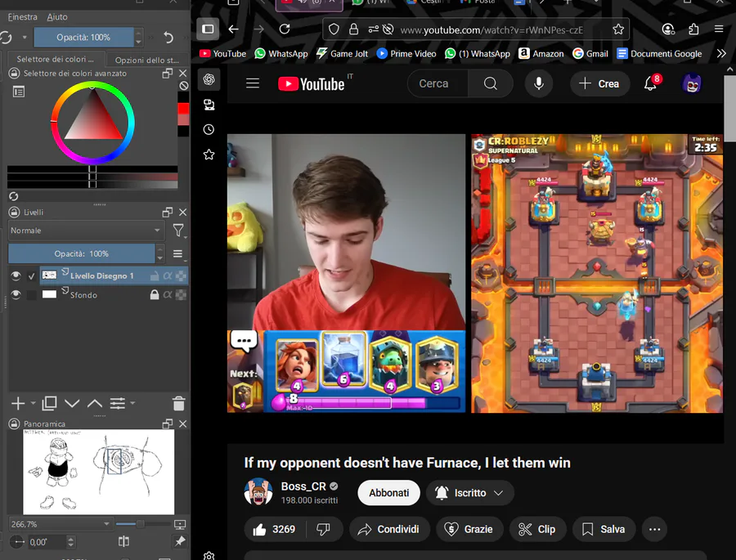Screen dimensions: 736x560
Task: Open color selector settings icon
Action: click(19, 92)
